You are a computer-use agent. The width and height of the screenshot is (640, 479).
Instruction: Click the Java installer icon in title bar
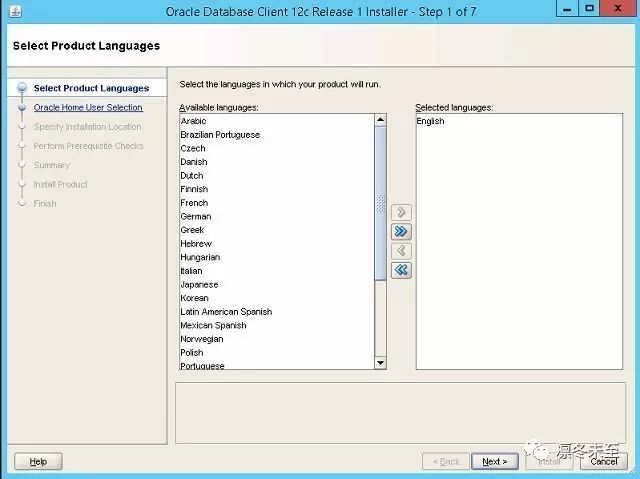click(x=15, y=11)
